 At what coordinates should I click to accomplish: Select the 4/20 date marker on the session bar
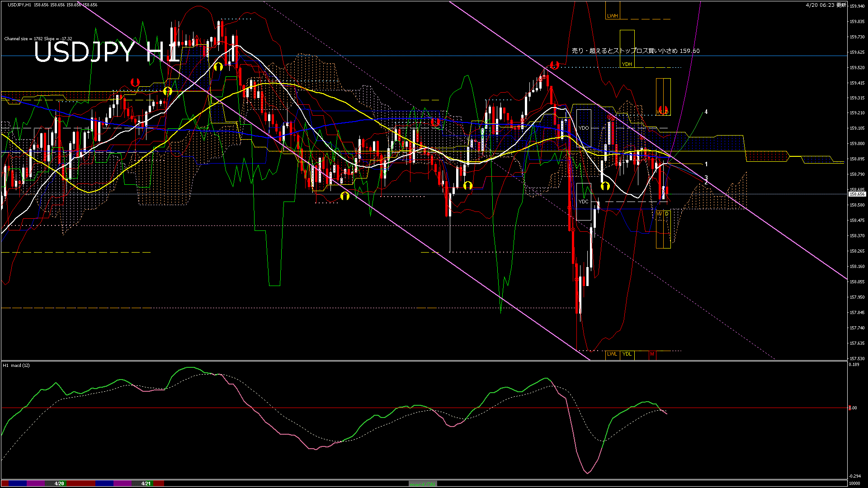coord(59,483)
